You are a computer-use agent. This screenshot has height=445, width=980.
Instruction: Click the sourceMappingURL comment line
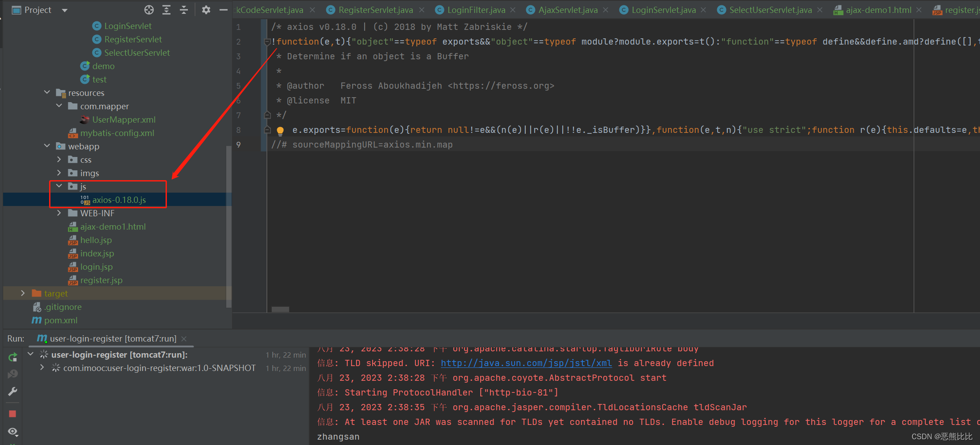(362, 144)
